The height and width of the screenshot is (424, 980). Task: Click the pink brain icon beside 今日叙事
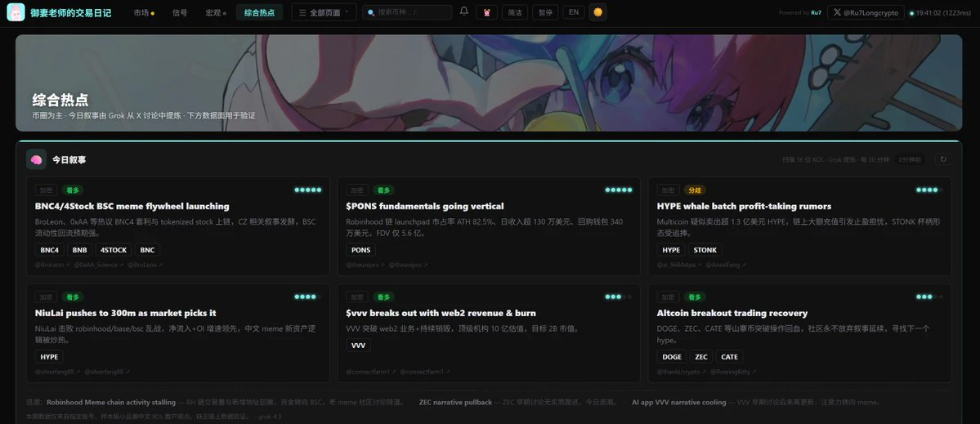tap(36, 160)
